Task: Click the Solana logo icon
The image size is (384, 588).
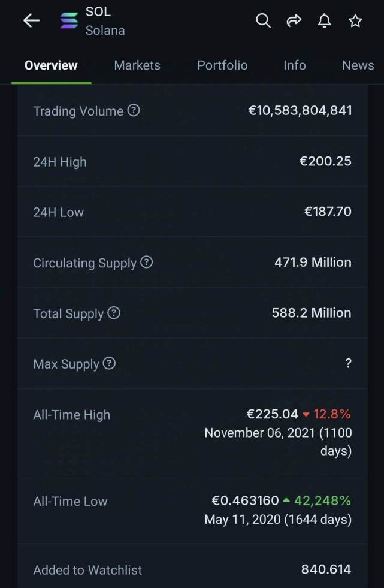Action: [x=69, y=20]
